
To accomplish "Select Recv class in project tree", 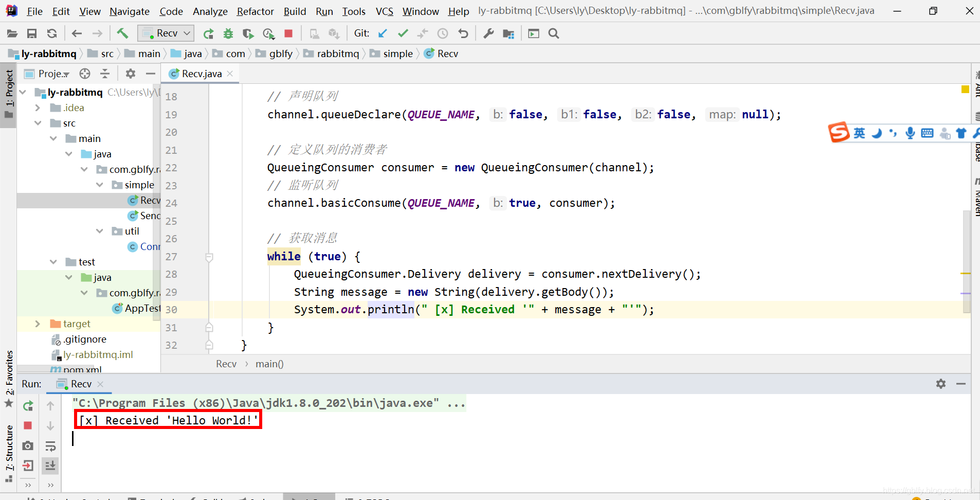I will pos(144,200).
